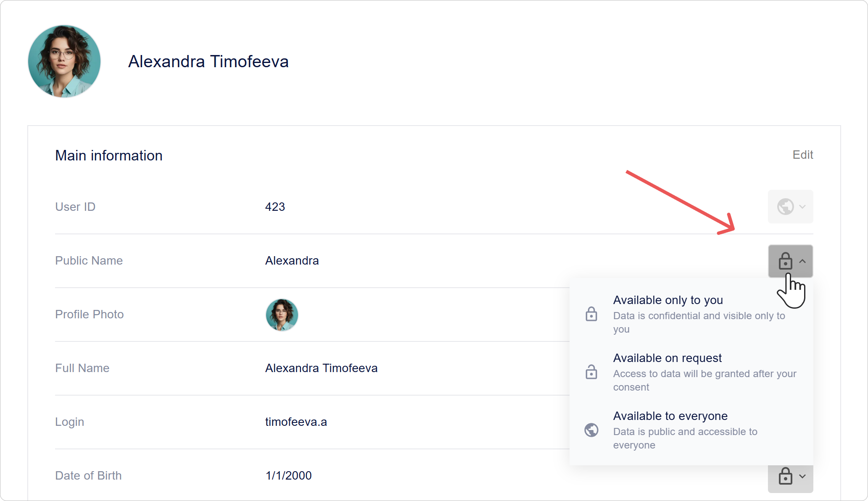
Task: Click the small Profile Photo thumbnail
Action: [282, 315]
